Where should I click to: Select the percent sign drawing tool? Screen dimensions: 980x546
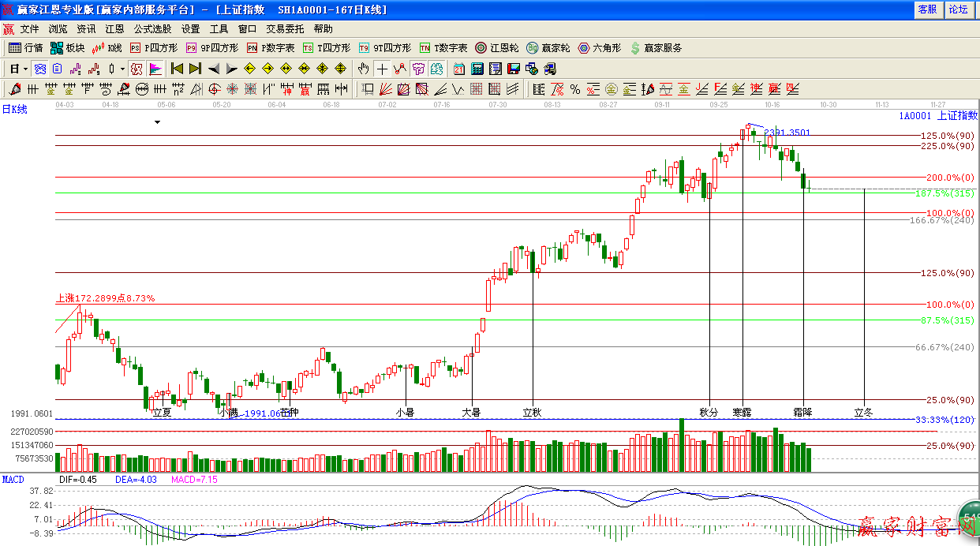point(575,89)
